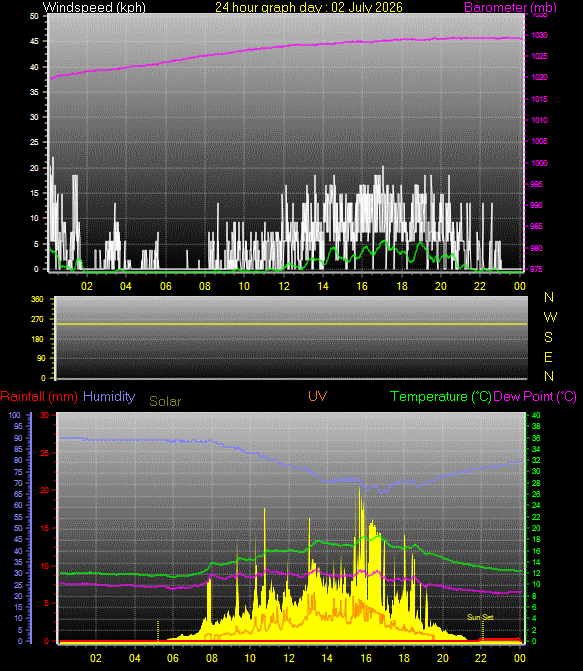Click "180" on the wind direction axis
Screen dimensions: 583x671
[37, 339]
